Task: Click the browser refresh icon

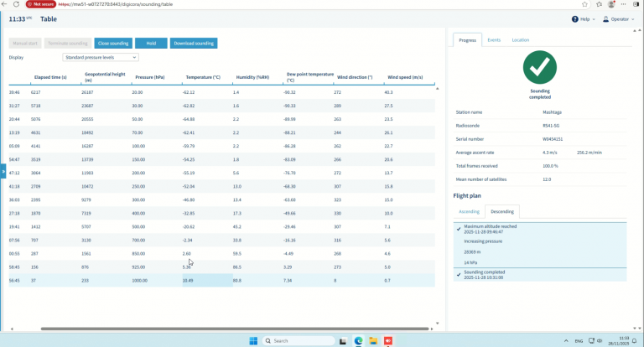Action: click(16, 4)
